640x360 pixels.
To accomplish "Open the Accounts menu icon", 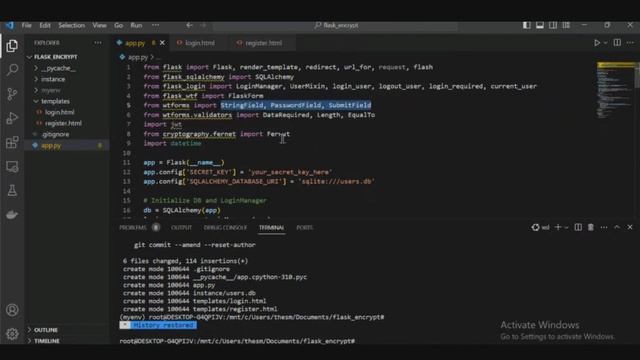I will (x=12, y=310).
